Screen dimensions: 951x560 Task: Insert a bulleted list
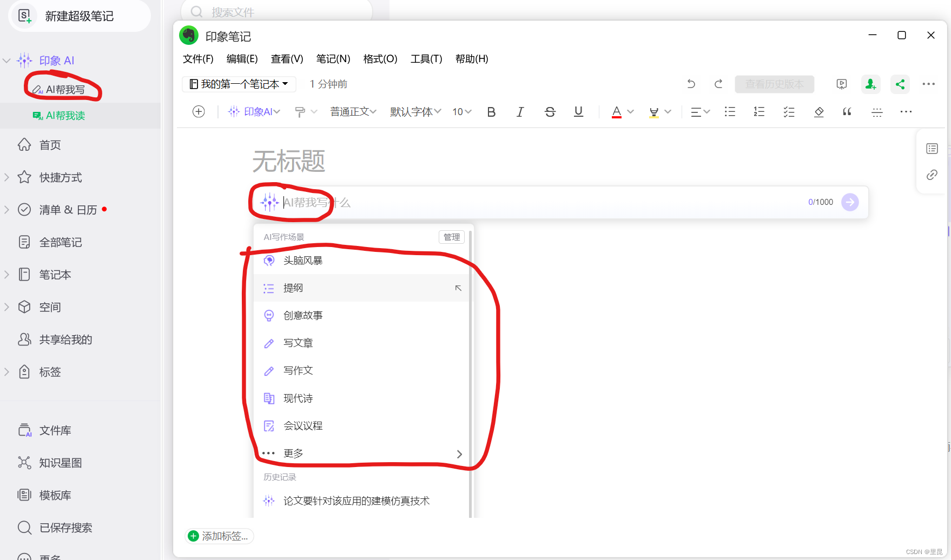point(730,112)
